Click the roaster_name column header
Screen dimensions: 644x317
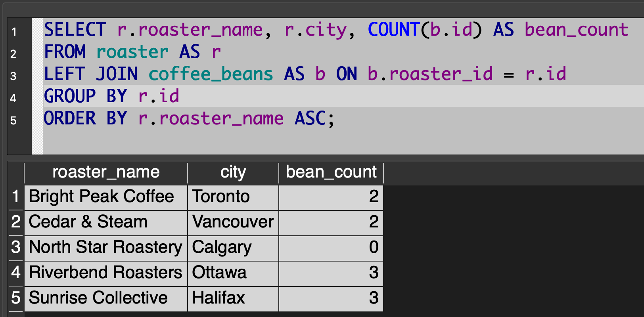(106, 172)
